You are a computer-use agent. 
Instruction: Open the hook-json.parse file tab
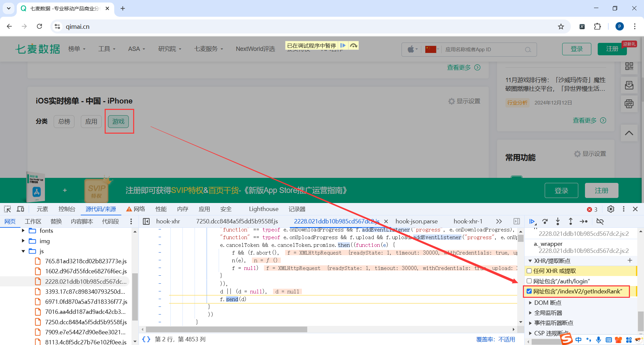[x=417, y=221]
